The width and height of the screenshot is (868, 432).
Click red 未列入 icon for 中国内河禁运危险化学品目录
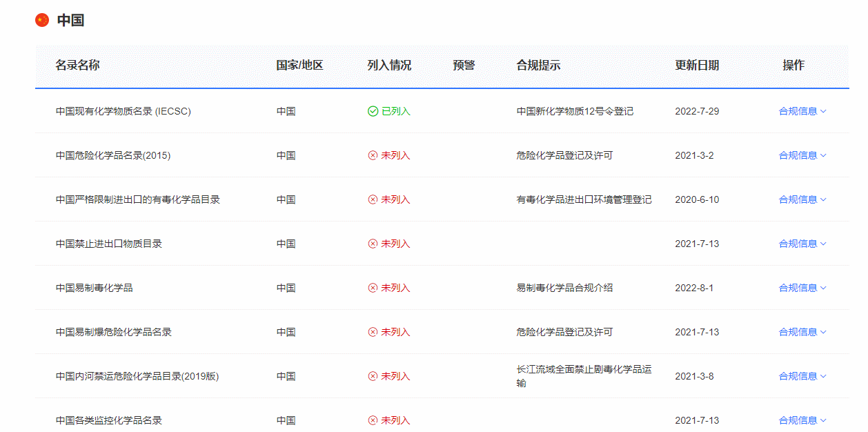373,376
